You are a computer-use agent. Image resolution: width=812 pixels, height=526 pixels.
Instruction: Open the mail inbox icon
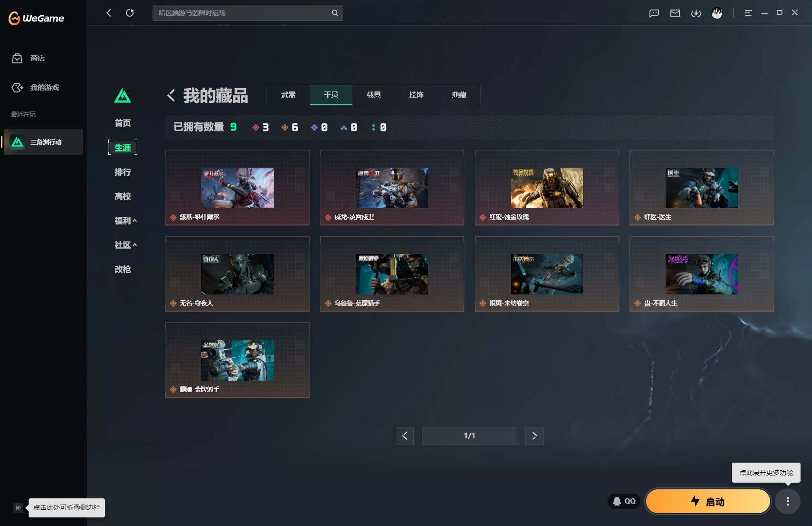point(675,13)
